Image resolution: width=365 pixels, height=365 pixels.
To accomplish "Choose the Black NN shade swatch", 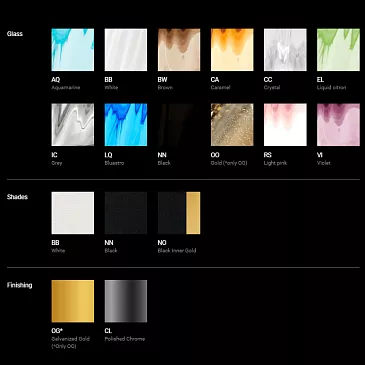I will click(x=126, y=213).
